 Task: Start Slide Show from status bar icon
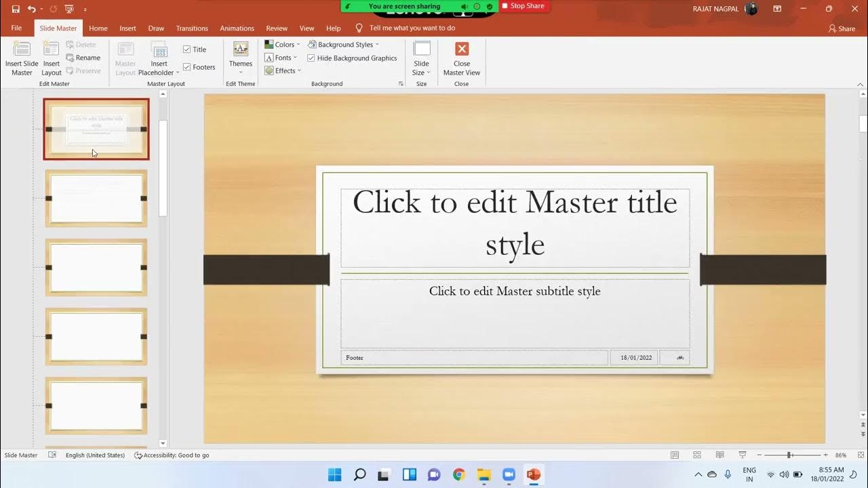[743, 455]
